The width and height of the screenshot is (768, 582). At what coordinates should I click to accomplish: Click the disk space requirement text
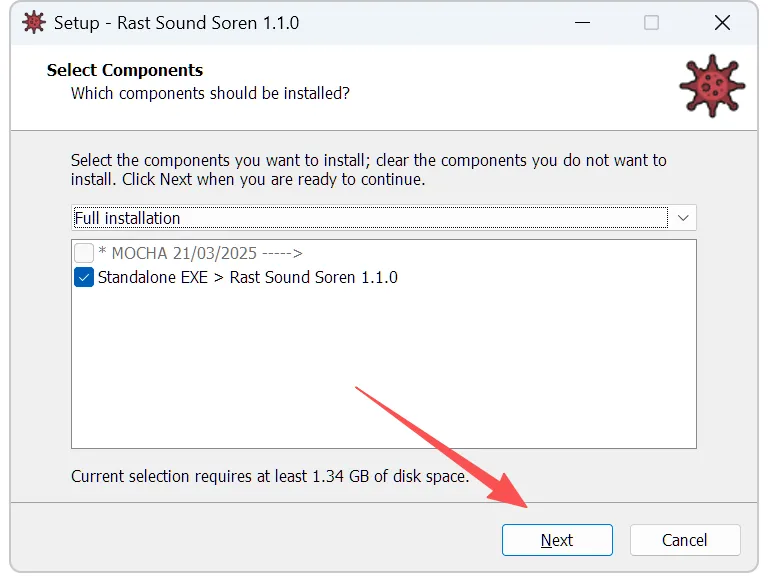(x=270, y=477)
